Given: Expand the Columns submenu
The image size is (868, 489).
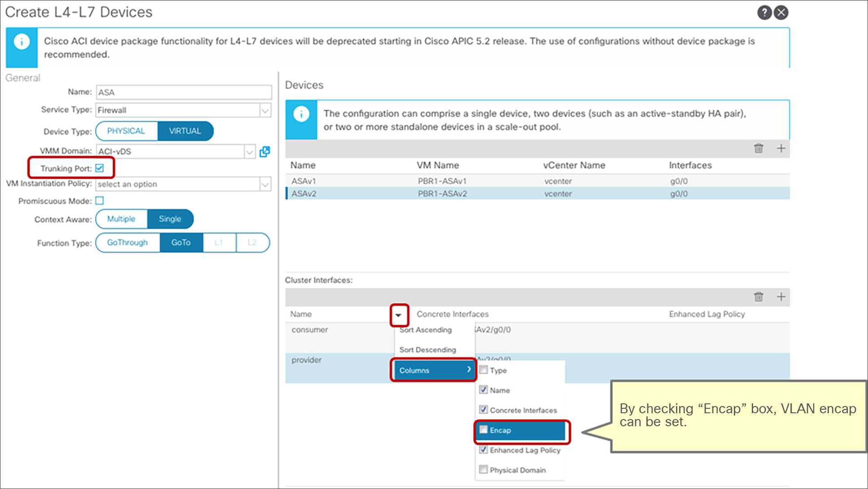Looking at the screenshot, I should pyautogui.click(x=433, y=370).
